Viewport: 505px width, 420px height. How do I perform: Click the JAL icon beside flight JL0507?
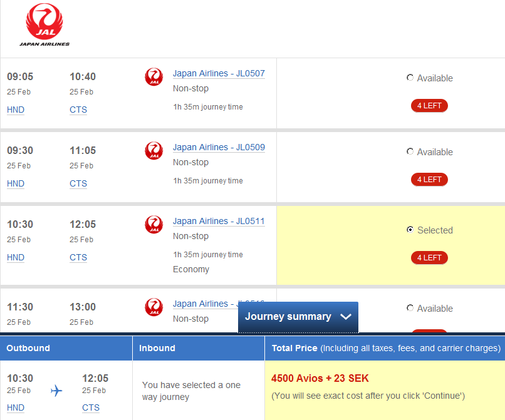(154, 77)
